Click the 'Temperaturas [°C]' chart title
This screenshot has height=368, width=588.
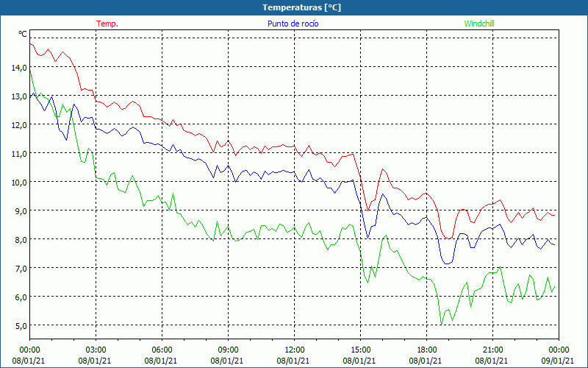(301, 7)
